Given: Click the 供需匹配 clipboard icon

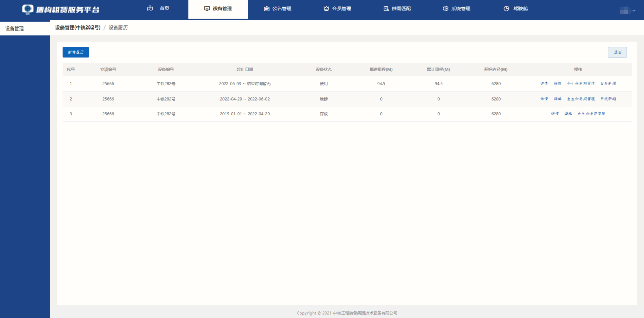Looking at the screenshot, I should 386,9.
